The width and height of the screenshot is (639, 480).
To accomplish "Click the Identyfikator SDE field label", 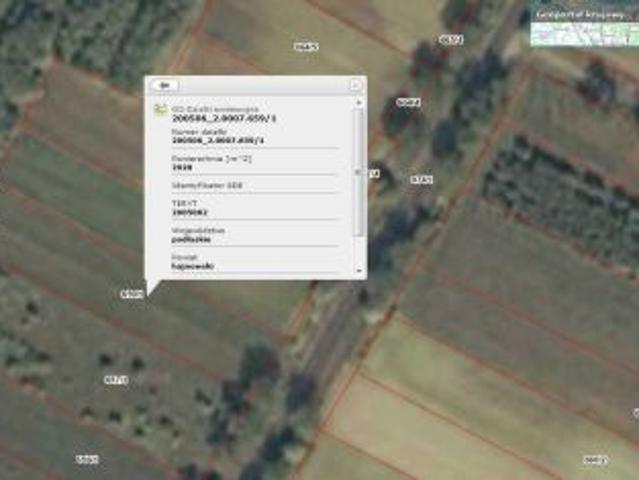I will click(x=207, y=185).
